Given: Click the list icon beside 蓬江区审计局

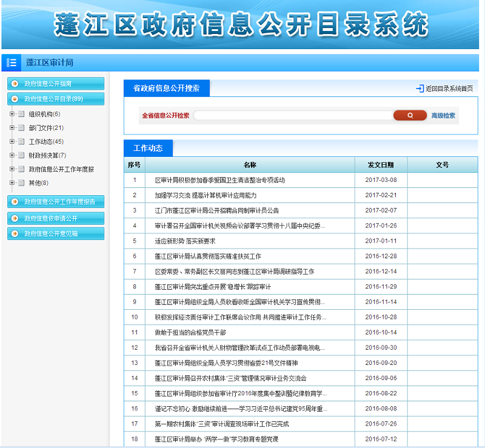Looking at the screenshot, I should click(x=12, y=62).
